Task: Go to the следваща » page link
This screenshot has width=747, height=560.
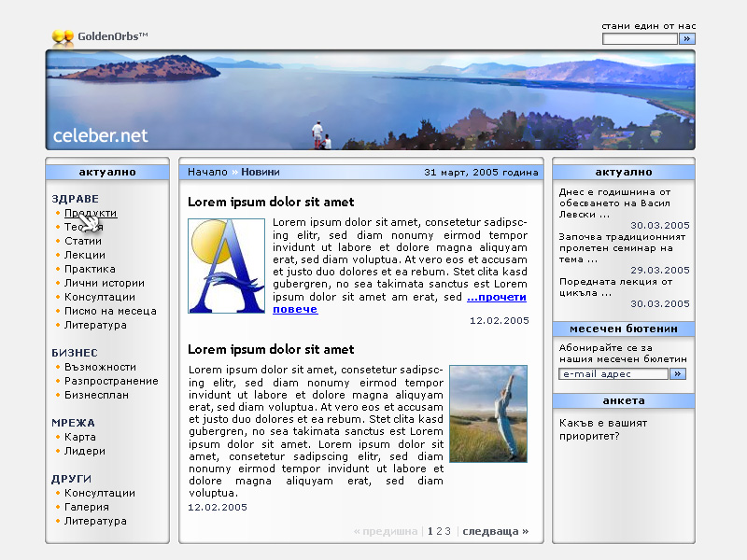Action: click(495, 531)
